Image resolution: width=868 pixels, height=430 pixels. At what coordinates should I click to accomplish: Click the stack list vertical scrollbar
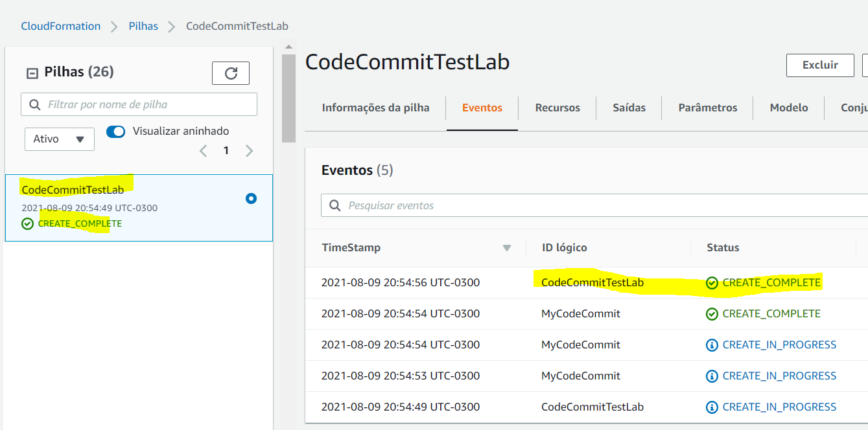pos(288,97)
